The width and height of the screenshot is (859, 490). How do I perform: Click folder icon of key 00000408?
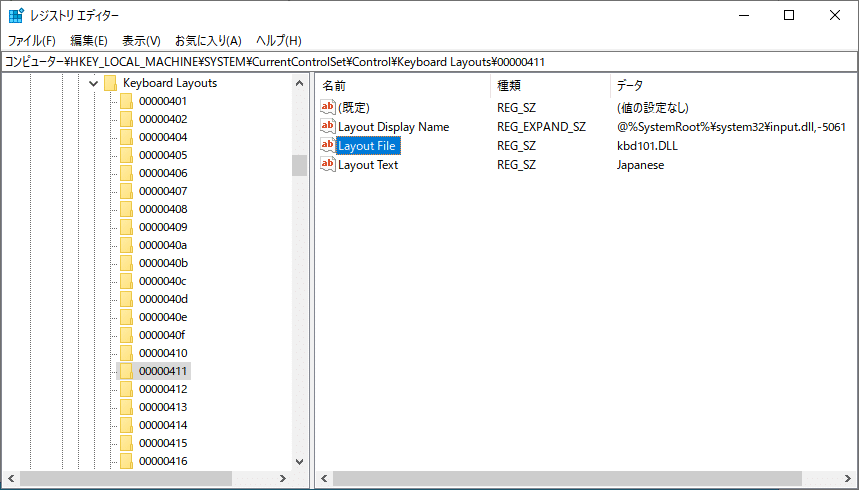pos(127,209)
